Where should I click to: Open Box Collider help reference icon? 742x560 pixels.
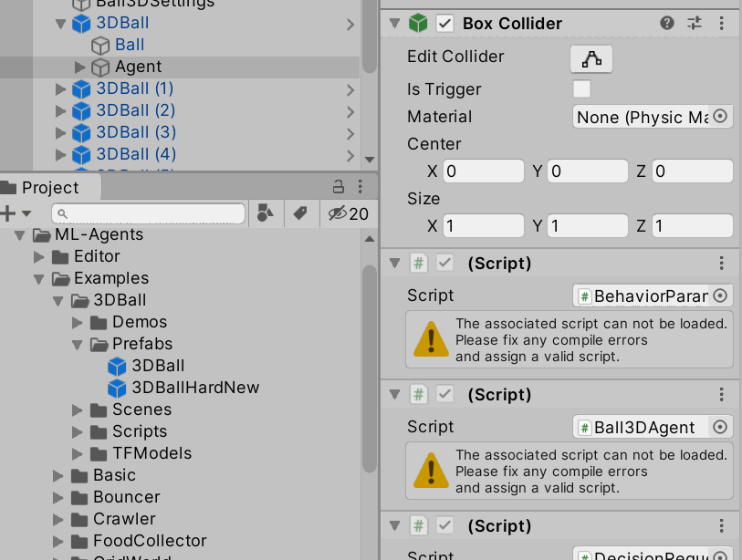click(x=667, y=23)
